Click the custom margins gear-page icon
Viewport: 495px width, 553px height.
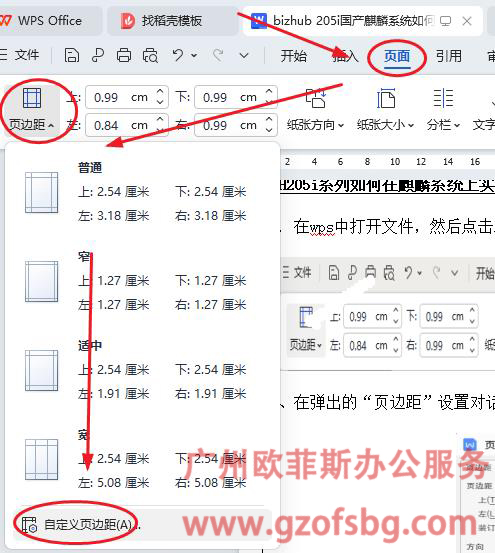pos(29,525)
